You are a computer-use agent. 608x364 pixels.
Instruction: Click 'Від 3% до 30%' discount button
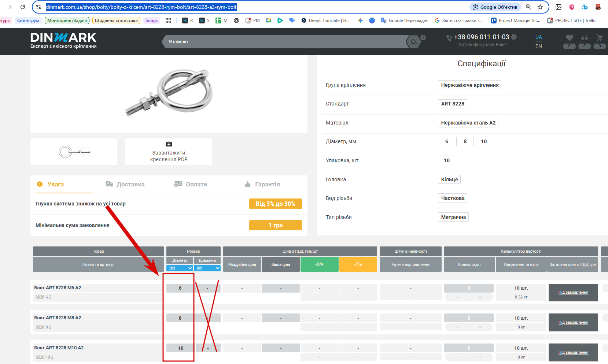(x=276, y=204)
